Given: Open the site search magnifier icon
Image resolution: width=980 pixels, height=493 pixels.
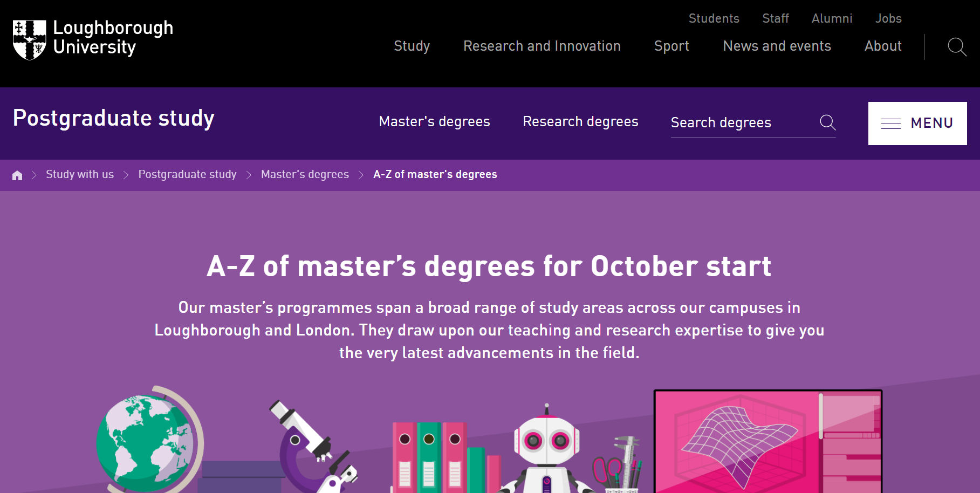Looking at the screenshot, I should (x=957, y=47).
